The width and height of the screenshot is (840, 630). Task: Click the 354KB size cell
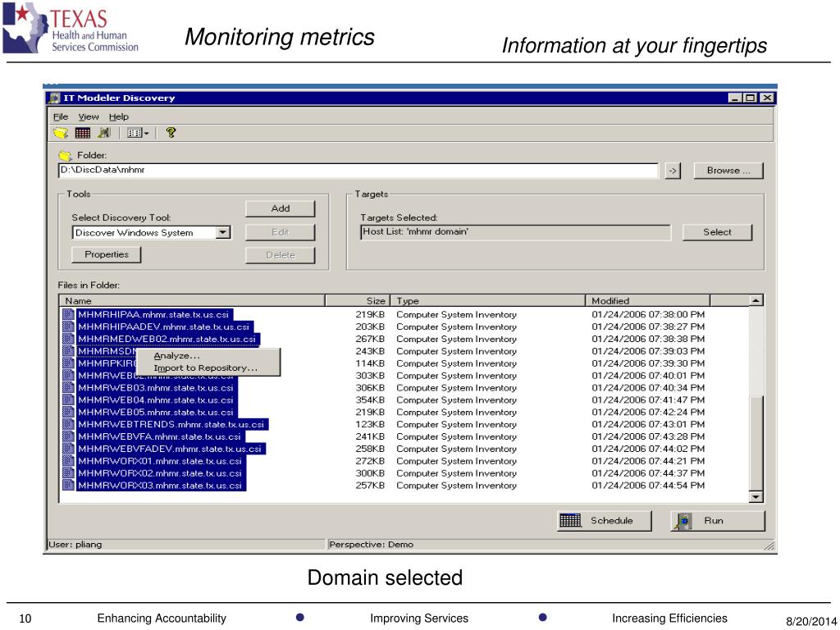coord(370,400)
